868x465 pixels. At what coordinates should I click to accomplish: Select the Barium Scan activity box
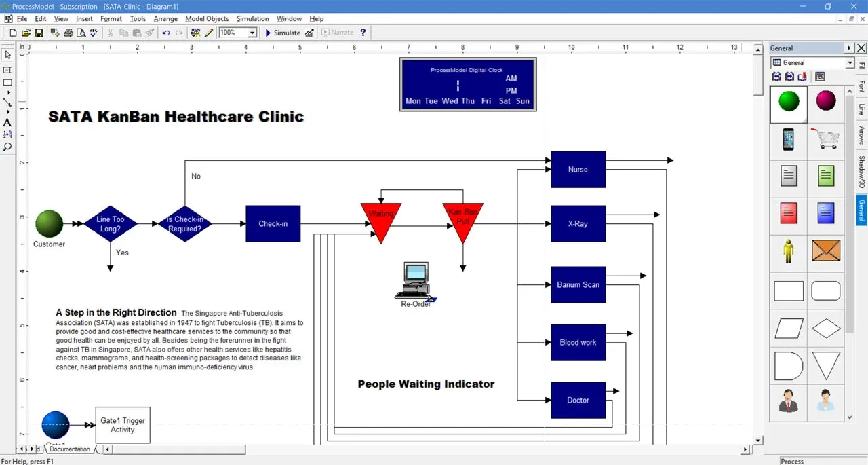578,284
